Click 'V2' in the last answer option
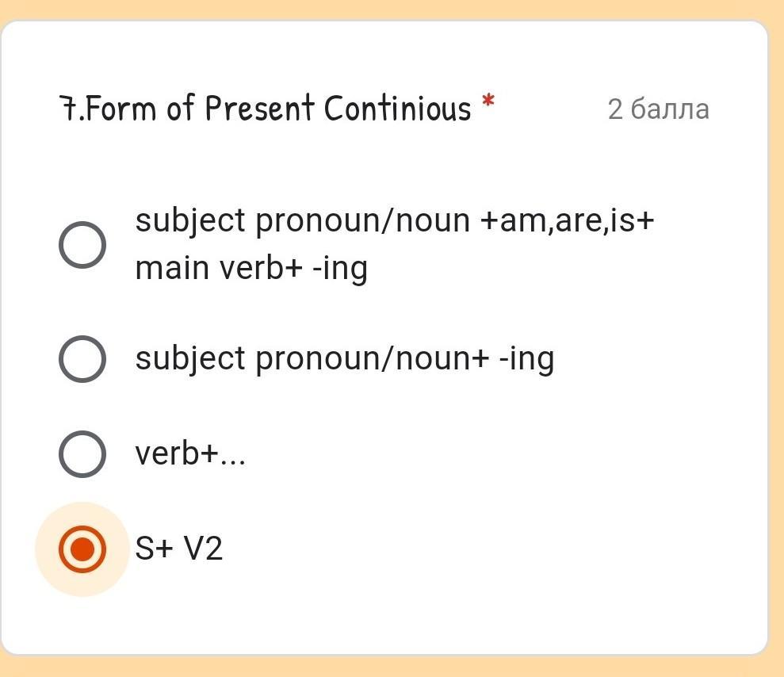Viewport: 784px width, 677px height. tap(203, 549)
